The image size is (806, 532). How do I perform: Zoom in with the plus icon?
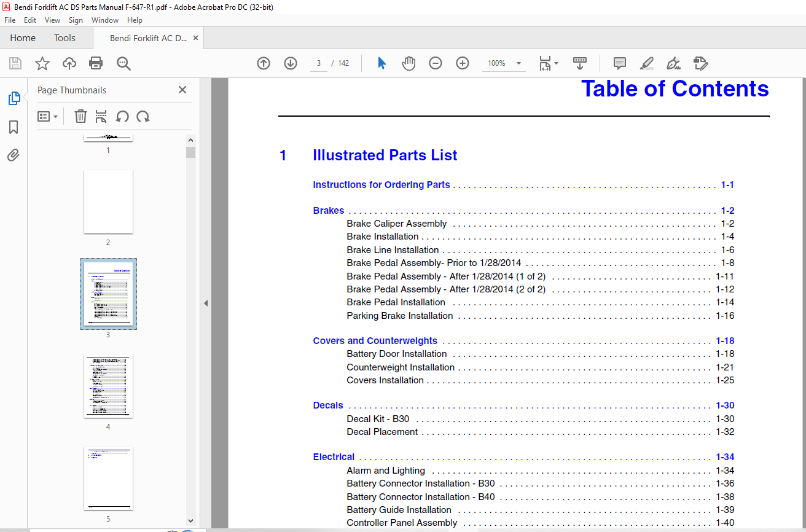[x=463, y=63]
